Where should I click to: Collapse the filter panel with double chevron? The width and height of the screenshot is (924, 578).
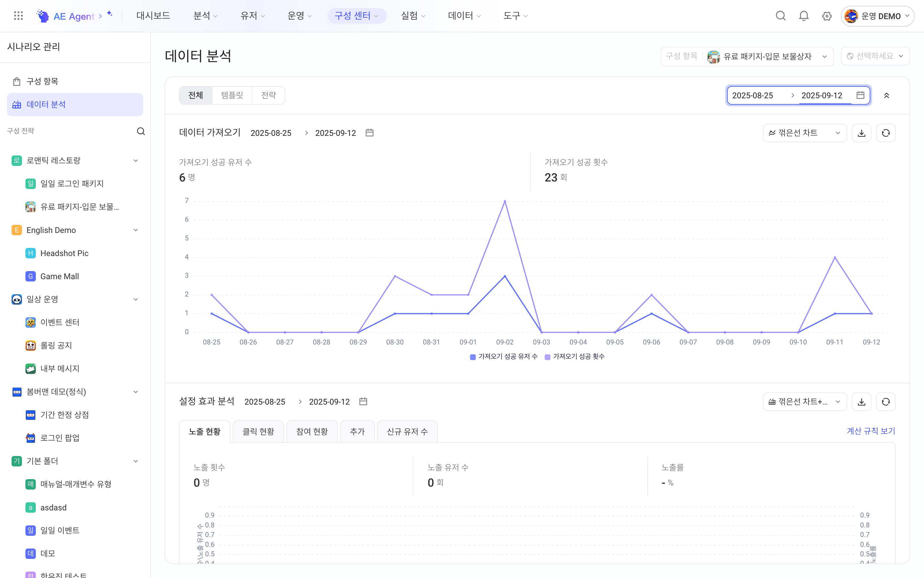pyautogui.click(x=886, y=96)
